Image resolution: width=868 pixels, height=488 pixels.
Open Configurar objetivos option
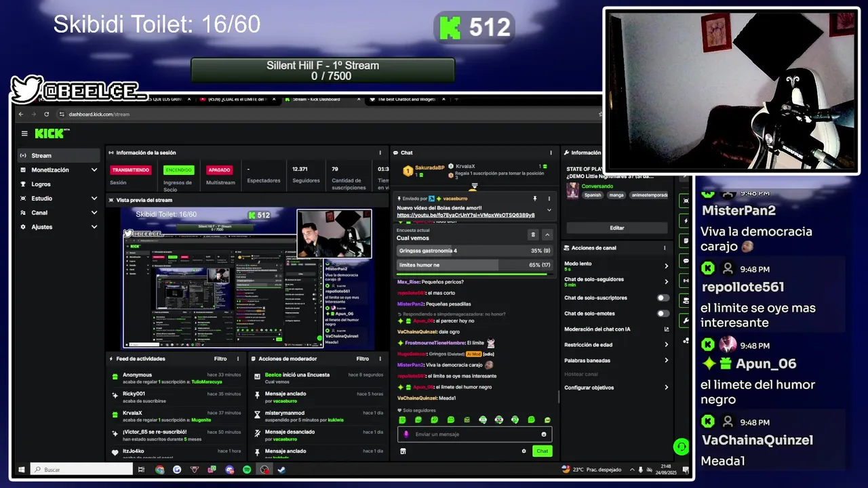(x=616, y=388)
